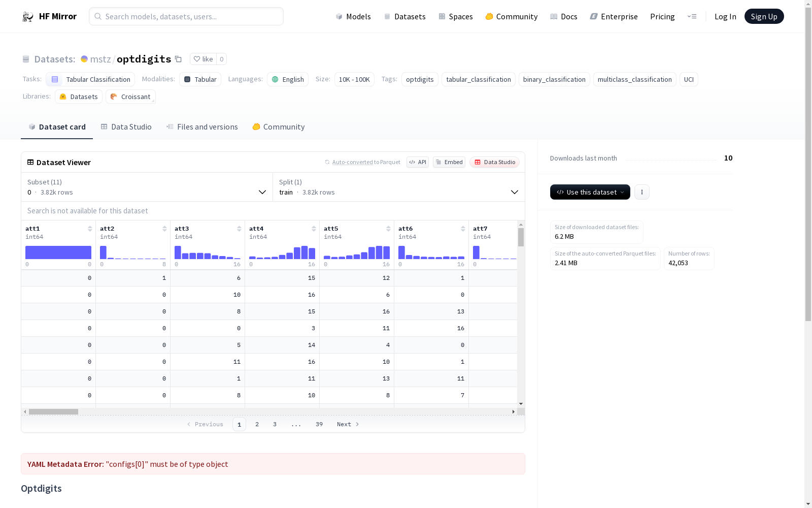
Task: Select the Tabular Classification task tag
Action: coord(90,79)
